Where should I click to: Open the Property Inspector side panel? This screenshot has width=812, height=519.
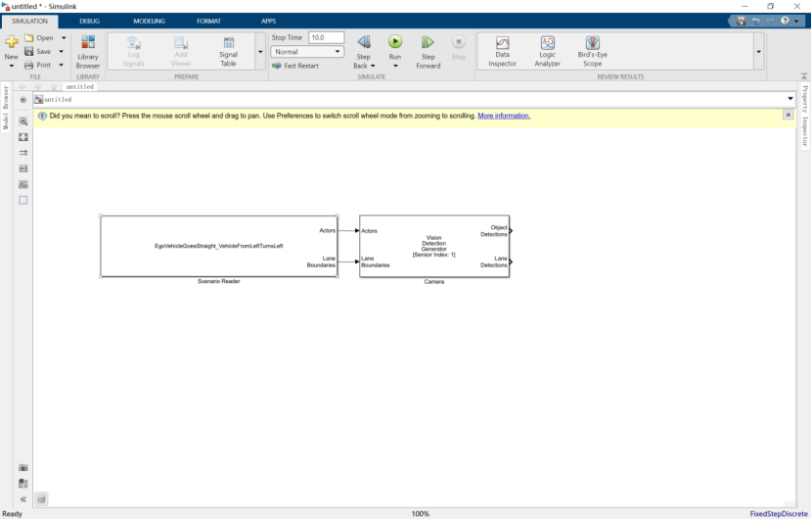[805, 116]
